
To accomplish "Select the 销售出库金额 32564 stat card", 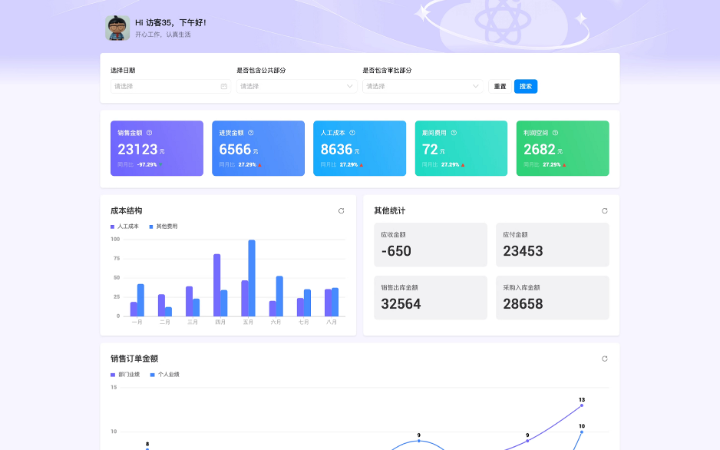I will 430,298.
